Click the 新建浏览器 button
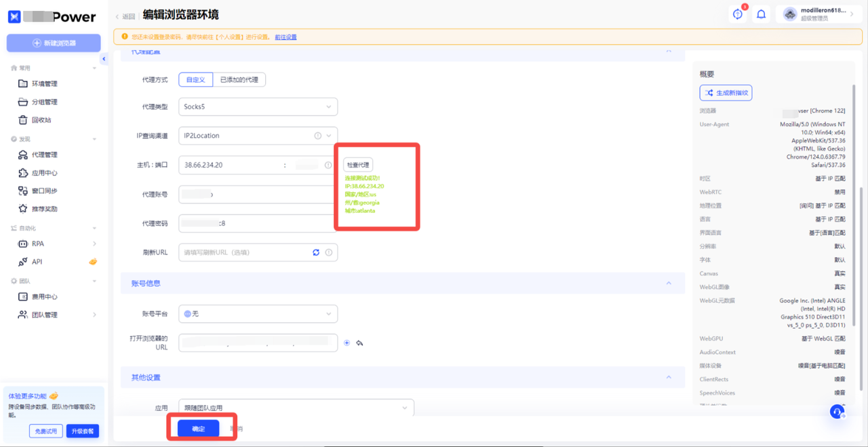868x447 pixels. [54, 43]
